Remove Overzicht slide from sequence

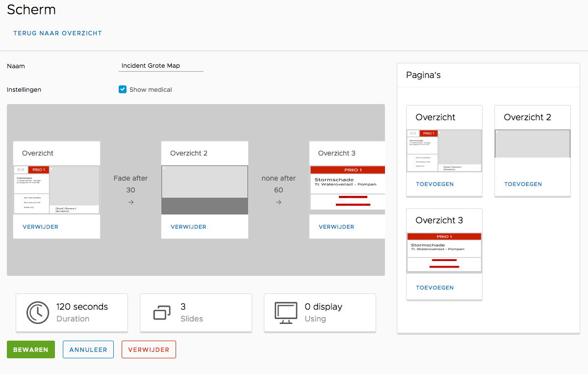click(x=40, y=227)
